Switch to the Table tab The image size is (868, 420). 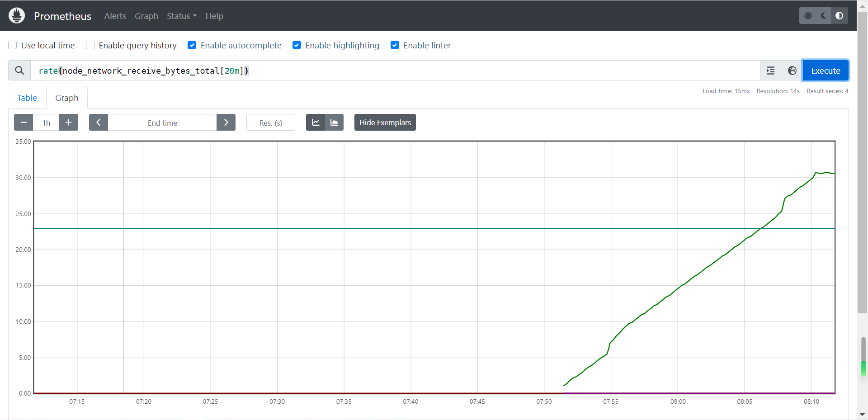pos(27,98)
